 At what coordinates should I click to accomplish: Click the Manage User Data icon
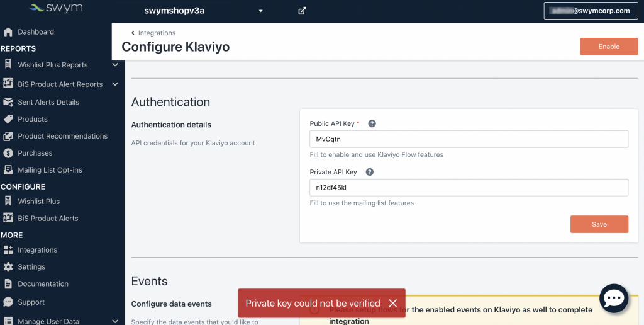point(8,321)
